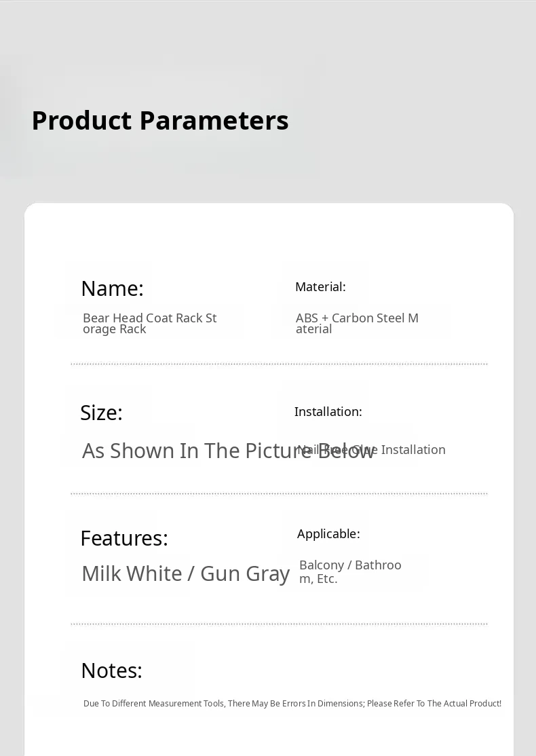Click the 'Balcony / Bathroom, Etc.' value

click(x=350, y=571)
